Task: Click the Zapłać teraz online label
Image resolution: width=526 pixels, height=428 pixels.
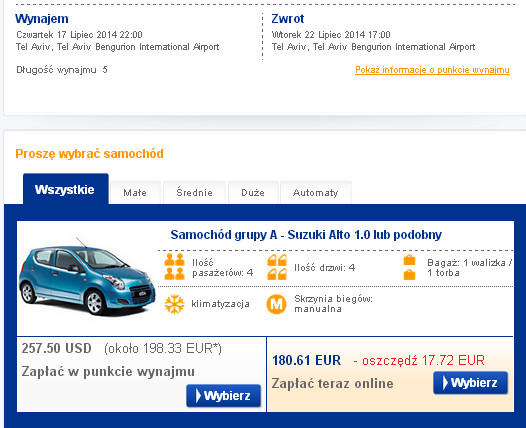Action: (332, 383)
